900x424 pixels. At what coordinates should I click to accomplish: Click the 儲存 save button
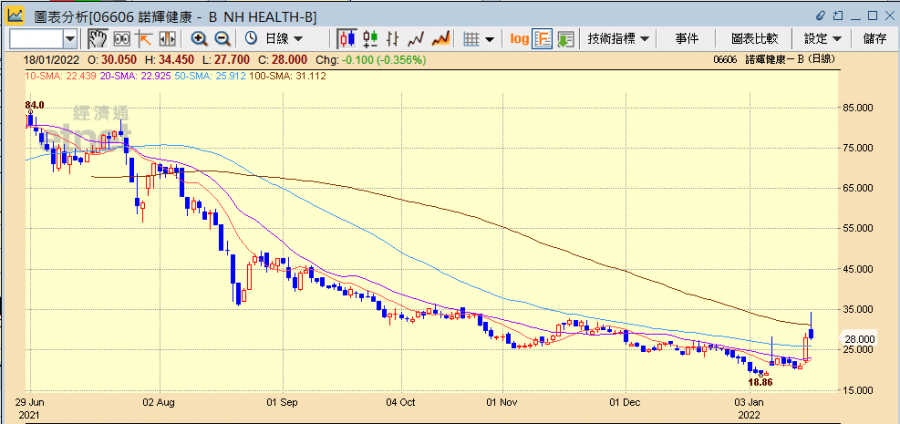874,38
